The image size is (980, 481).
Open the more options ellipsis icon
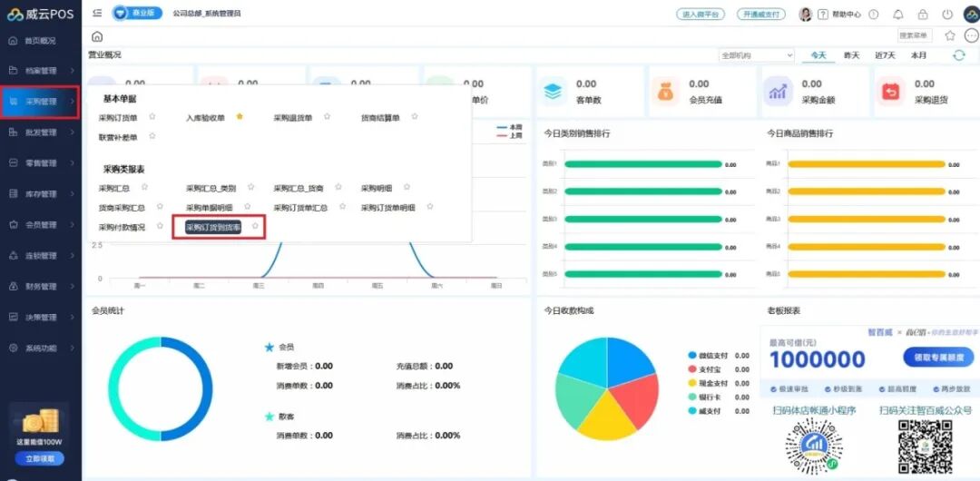971,35
